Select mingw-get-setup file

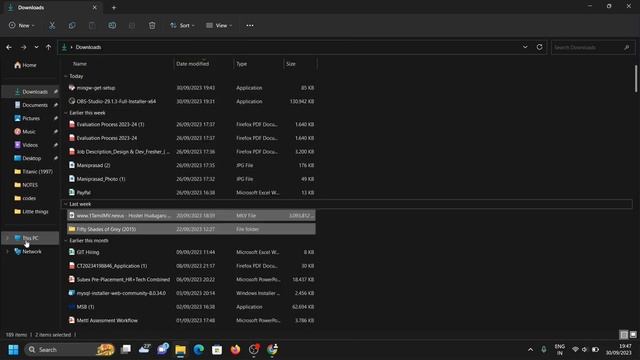191,88
